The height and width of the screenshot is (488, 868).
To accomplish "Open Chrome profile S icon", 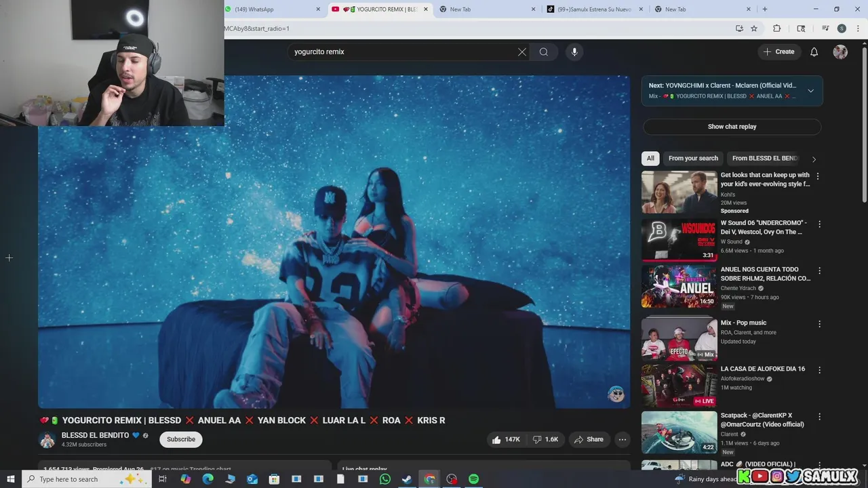I will pyautogui.click(x=842, y=28).
